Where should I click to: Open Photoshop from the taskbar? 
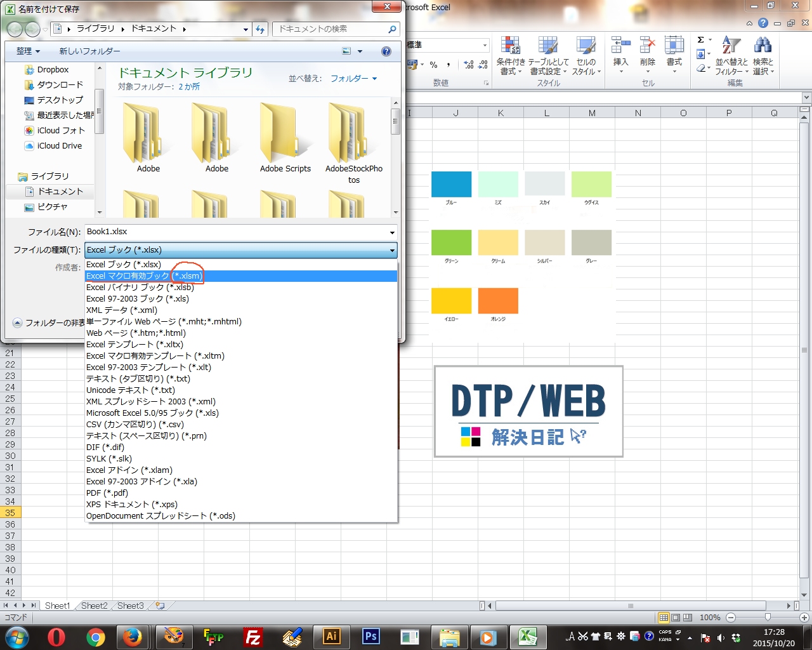click(371, 637)
